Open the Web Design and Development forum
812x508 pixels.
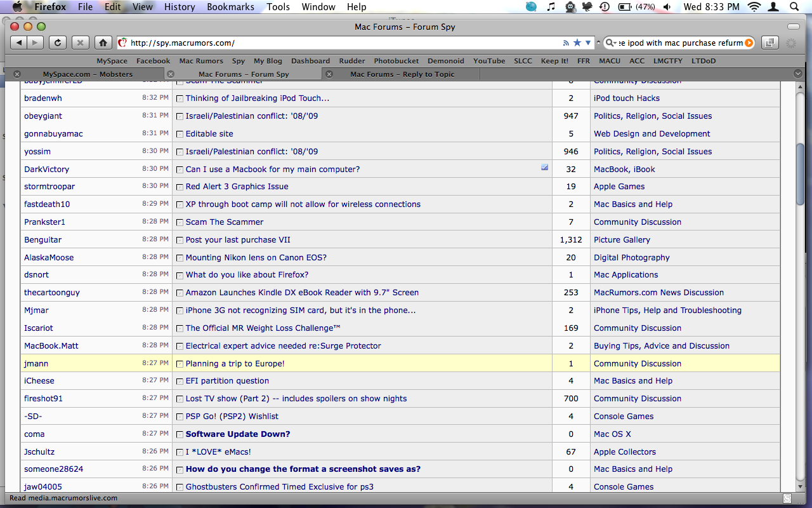[652, 134]
